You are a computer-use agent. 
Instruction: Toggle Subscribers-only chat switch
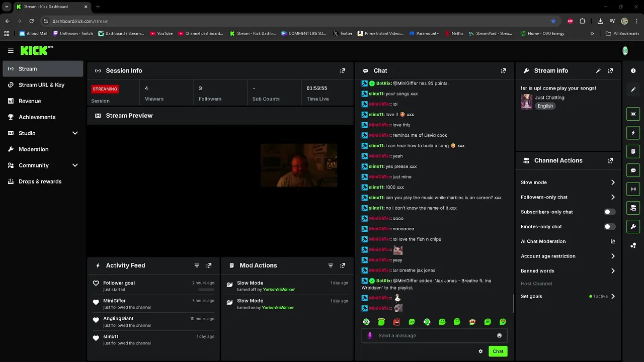(609, 212)
